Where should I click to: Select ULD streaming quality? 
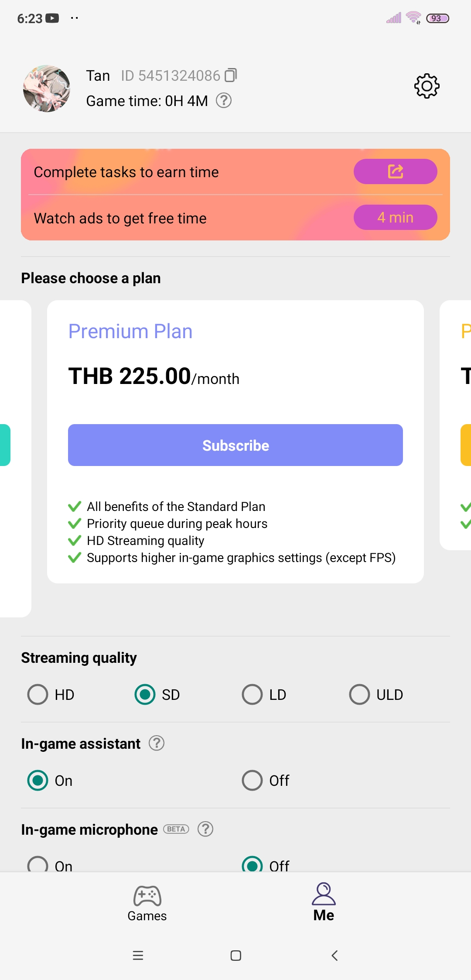pyautogui.click(x=376, y=695)
